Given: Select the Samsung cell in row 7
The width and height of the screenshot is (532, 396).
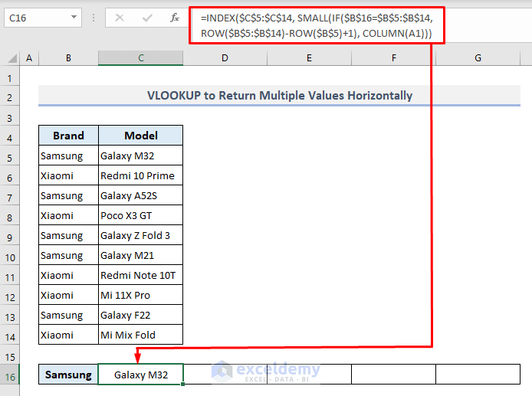Looking at the screenshot, I should click(68, 195).
